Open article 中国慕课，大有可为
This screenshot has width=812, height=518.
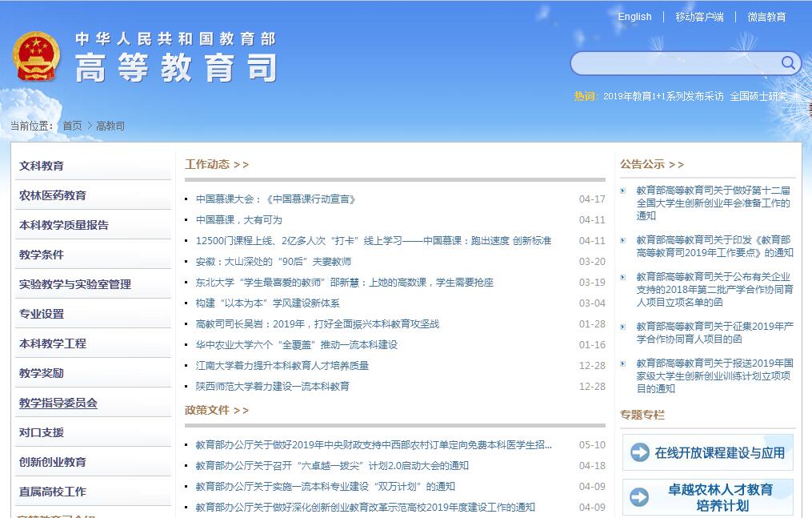(239, 220)
